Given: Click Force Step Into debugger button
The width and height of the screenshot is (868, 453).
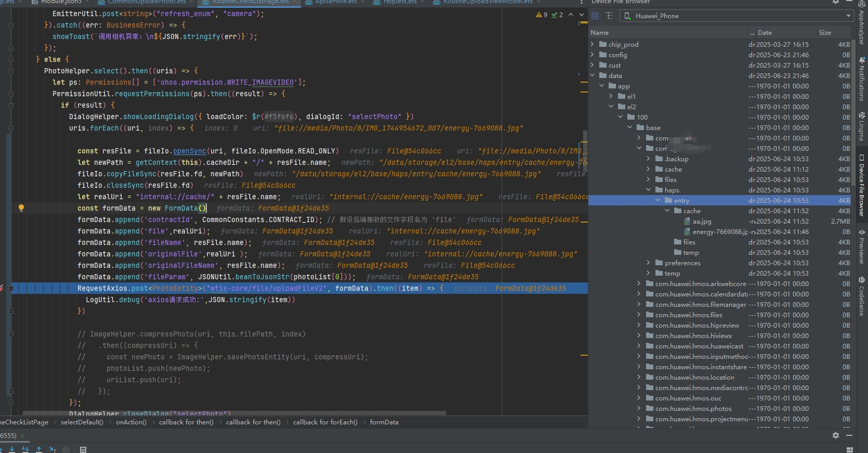Looking at the screenshot, I should tap(25, 449).
